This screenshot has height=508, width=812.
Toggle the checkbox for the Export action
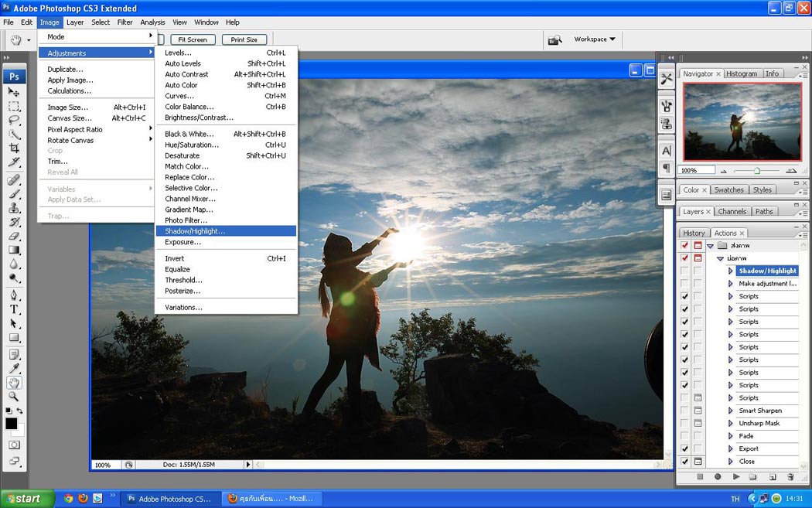[x=684, y=448]
